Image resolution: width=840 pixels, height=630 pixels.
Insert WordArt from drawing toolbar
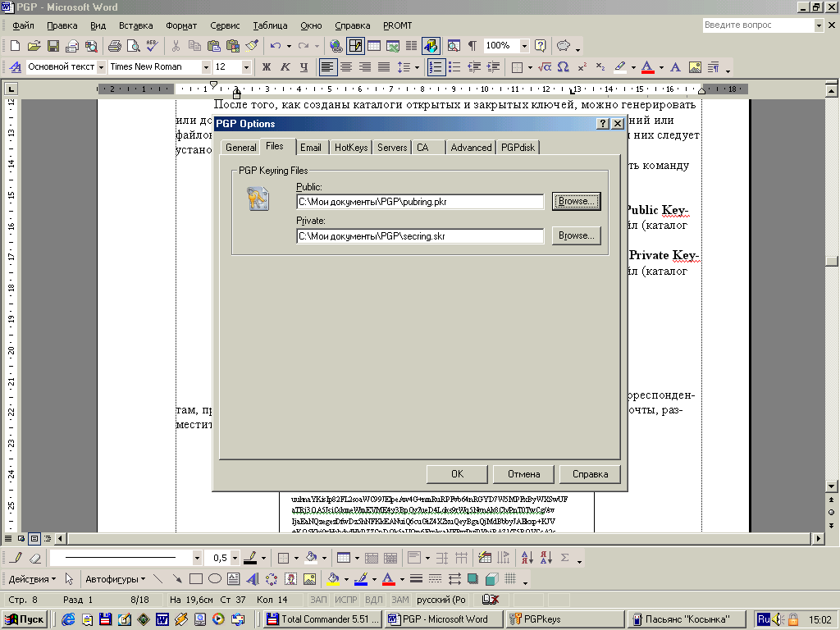(253, 579)
